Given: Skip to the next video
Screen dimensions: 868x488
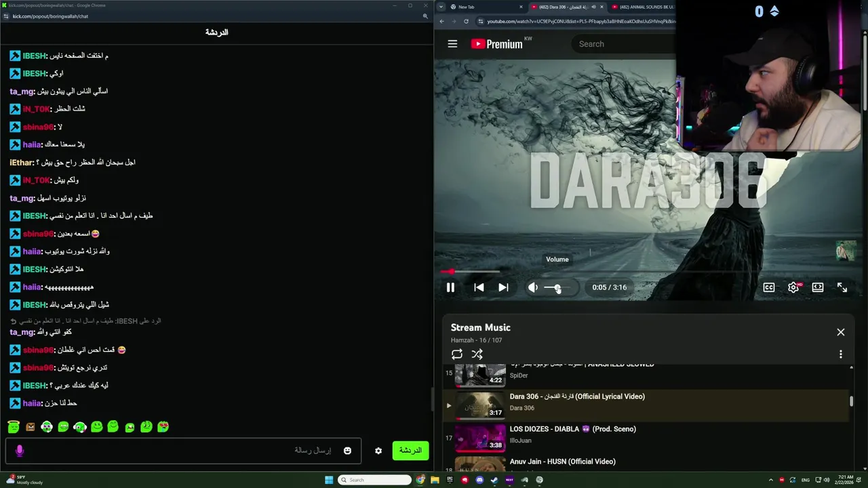Looking at the screenshot, I should [503, 287].
